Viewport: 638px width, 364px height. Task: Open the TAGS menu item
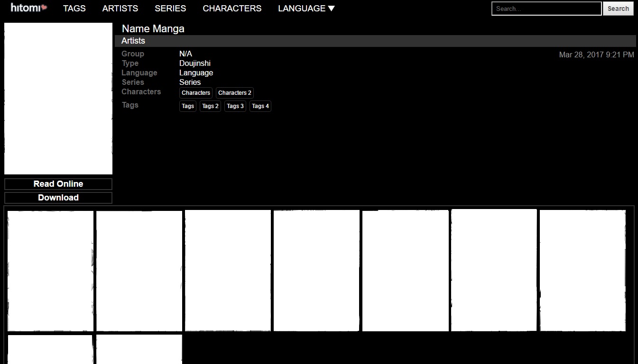coord(74,9)
